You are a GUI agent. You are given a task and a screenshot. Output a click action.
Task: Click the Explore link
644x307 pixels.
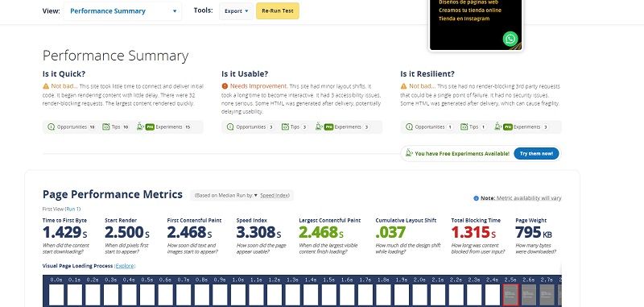(x=125, y=266)
